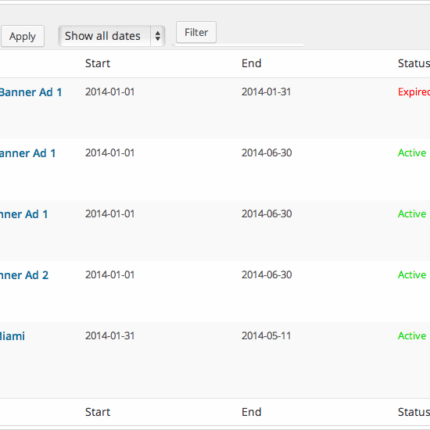Click the 2014-01-31 start date in Miami row
The height and width of the screenshot is (430, 430).
tap(110, 336)
